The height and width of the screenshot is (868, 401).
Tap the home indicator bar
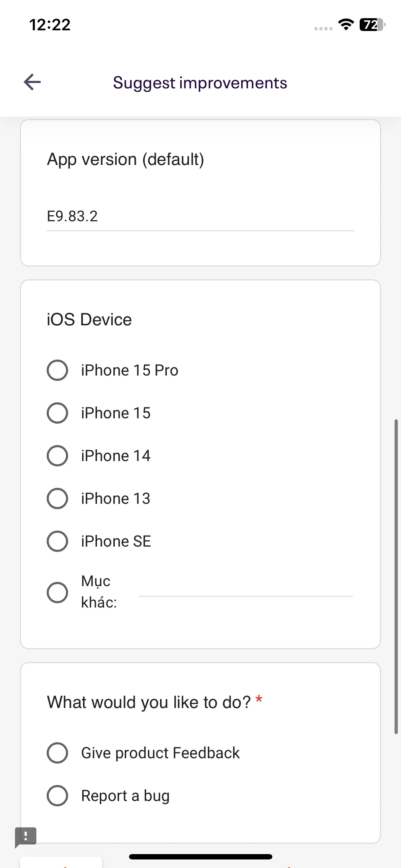201,857
